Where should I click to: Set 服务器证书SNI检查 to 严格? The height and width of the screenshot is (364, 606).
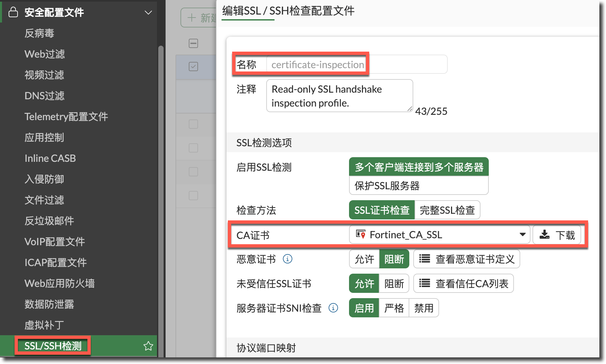click(x=394, y=308)
